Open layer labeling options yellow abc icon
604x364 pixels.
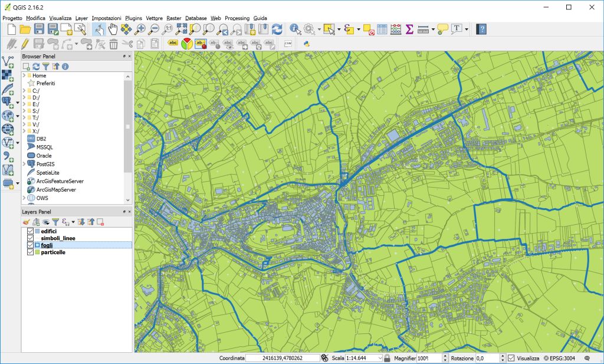pos(173,43)
